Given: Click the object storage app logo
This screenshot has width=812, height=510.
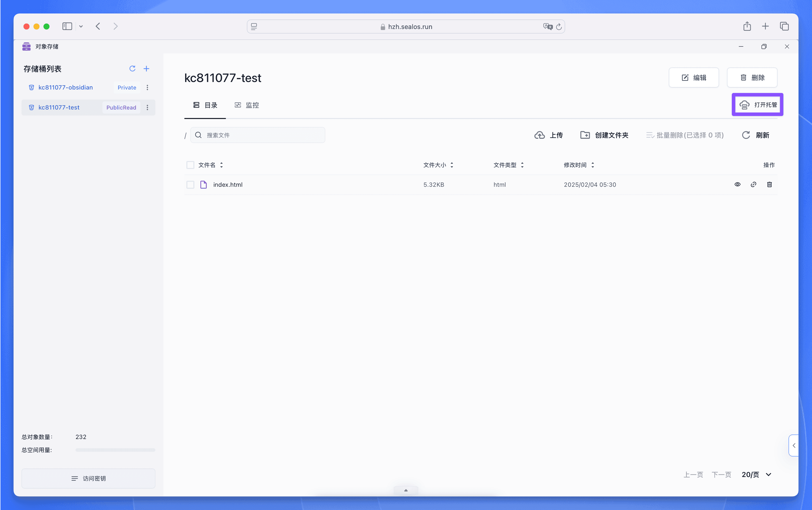Looking at the screenshot, I should (x=26, y=46).
